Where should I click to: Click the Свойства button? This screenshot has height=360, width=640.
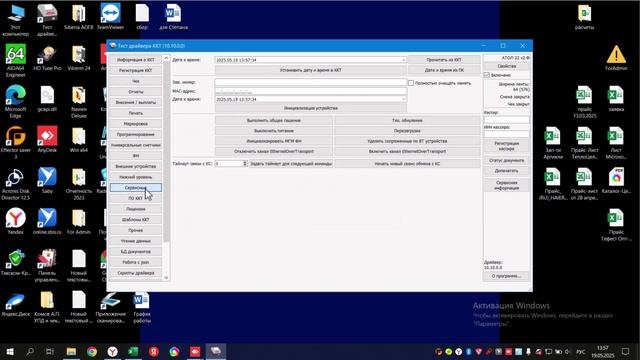(x=507, y=66)
